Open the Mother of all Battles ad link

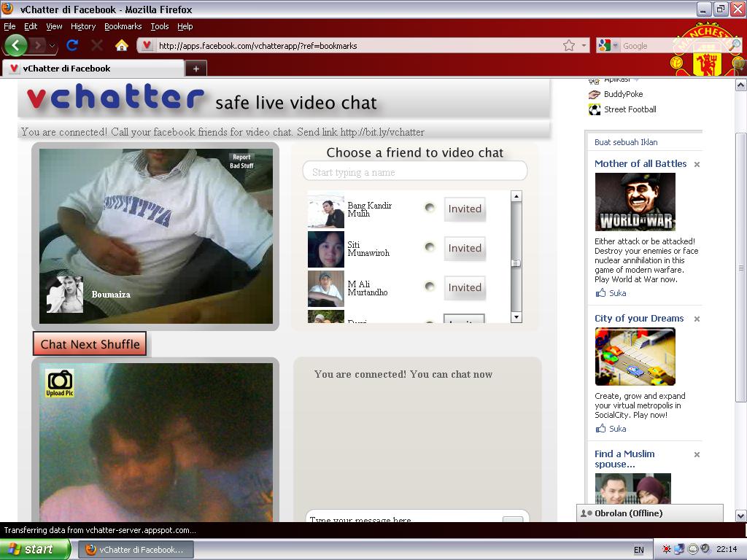tap(640, 163)
